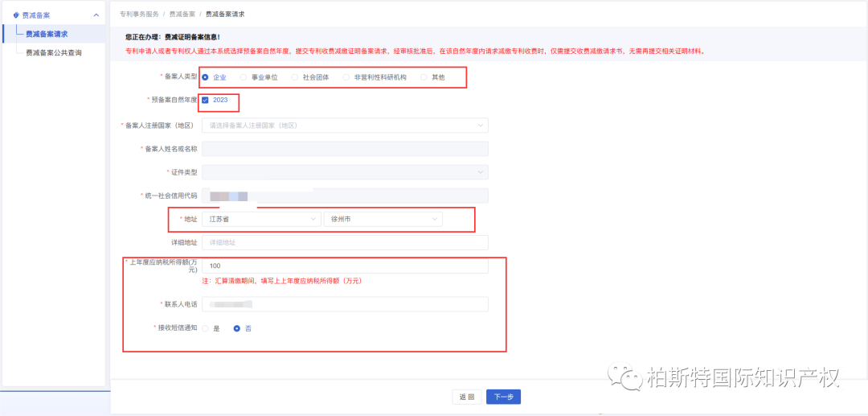Go to 专利事务服务 breadcrumb
The height and width of the screenshot is (416, 868).
(139, 14)
